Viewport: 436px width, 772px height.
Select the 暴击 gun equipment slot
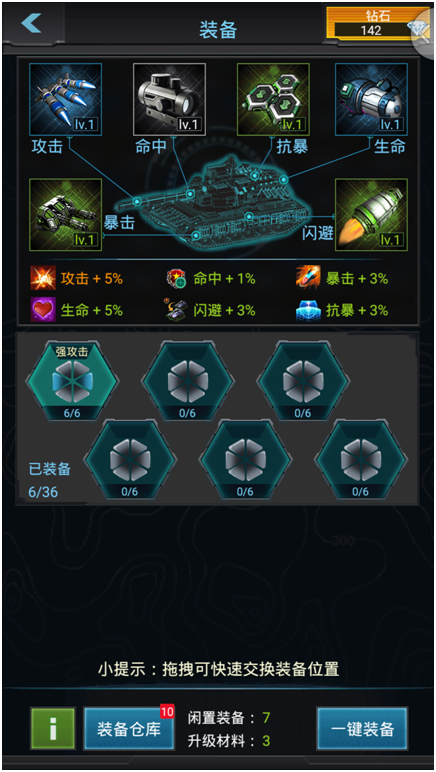coord(65,215)
